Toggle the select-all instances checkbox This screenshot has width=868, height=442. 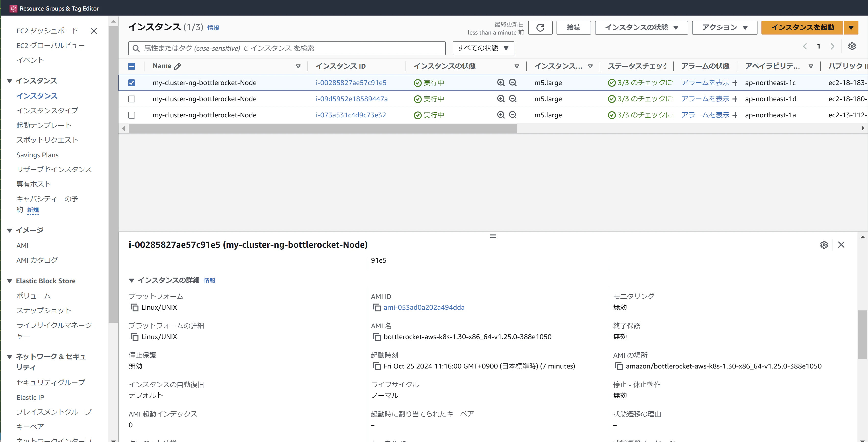132,66
